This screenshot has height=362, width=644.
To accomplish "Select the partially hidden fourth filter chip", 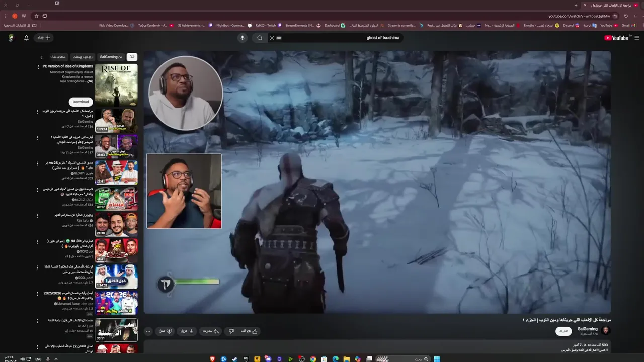I will (59, 57).
